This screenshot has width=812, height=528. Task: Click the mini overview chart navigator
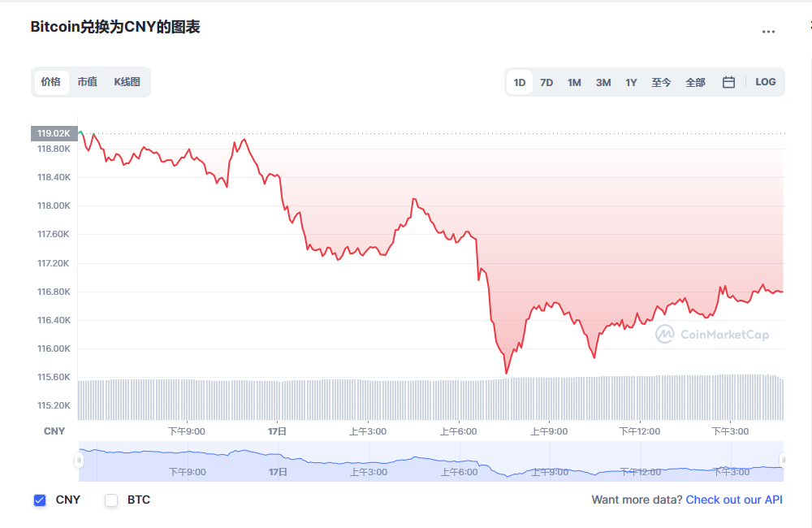tap(431, 461)
